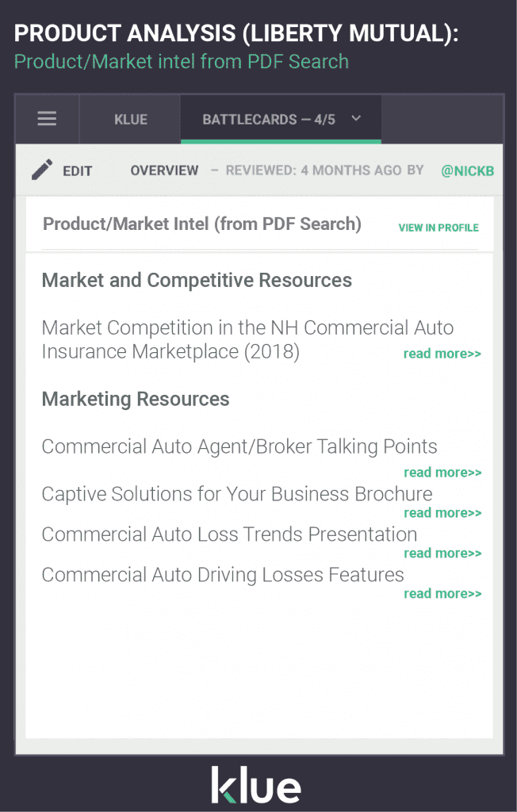Viewport: 517px width, 812px height.
Task: Open VIEW IN PROFILE
Action: [438, 228]
